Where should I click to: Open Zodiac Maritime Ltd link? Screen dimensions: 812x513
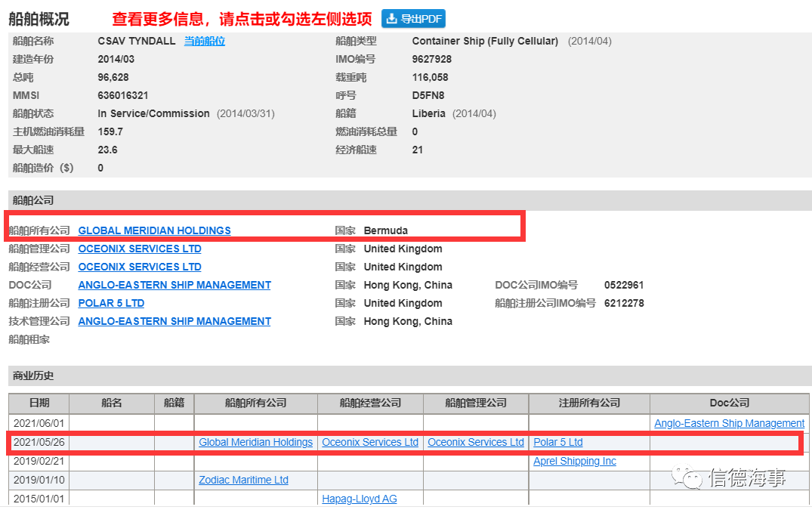pos(243,480)
